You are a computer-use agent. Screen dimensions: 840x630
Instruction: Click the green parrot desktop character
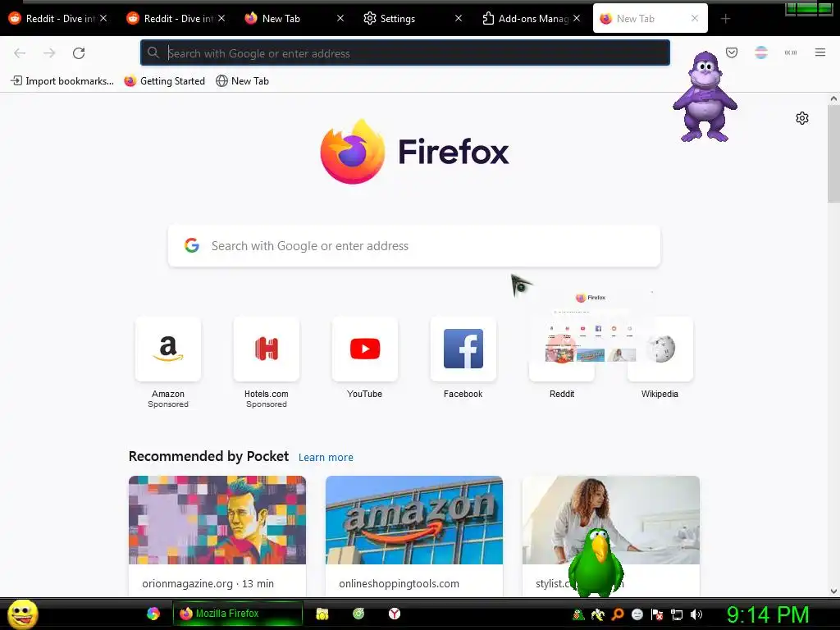click(x=596, y=563)
